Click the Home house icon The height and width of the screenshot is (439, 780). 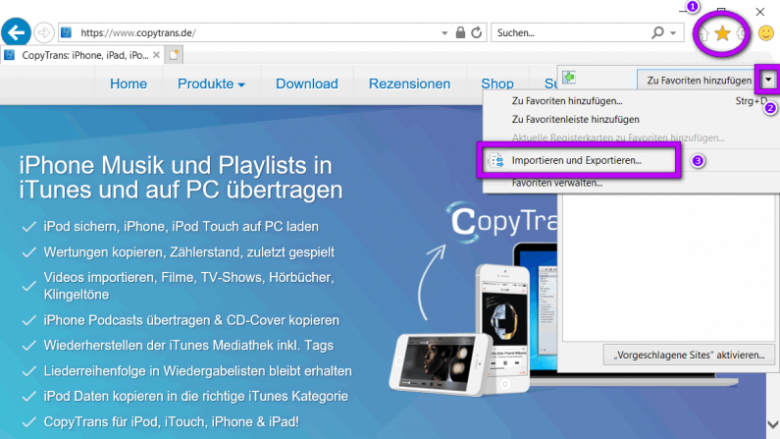(703, 33)
